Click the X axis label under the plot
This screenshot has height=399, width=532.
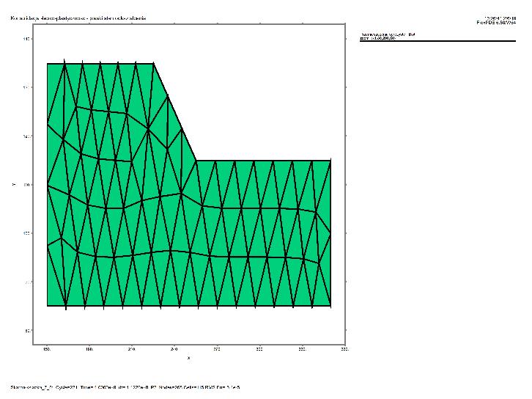[x=189, y=358]
